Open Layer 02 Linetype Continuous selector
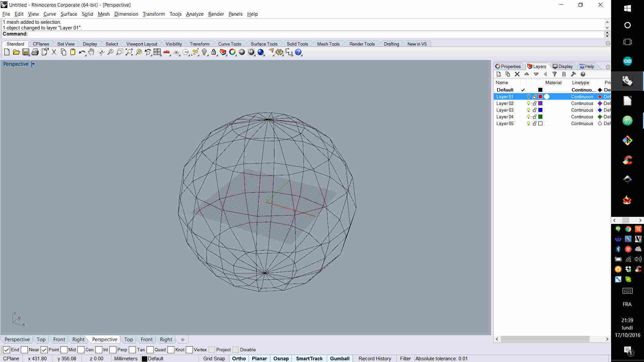Screen dimensions: 644x362 click(x=582, y=103)
